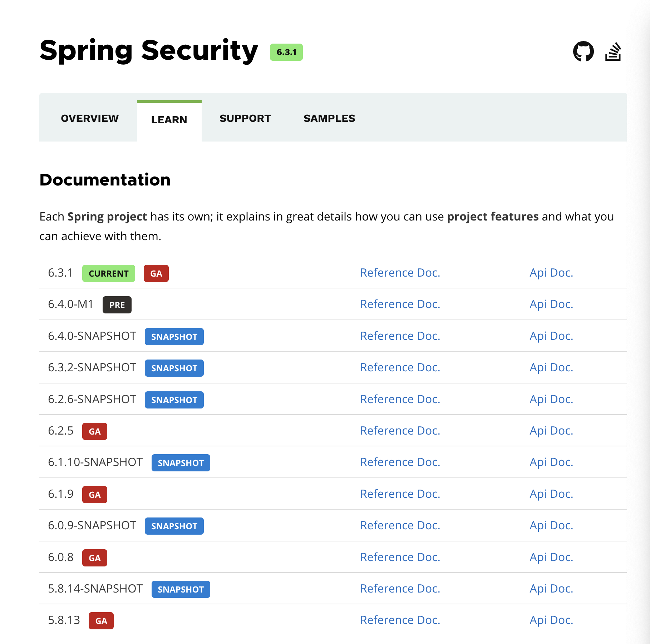Screen dimensions: 650x644
Task: Open Api Doc. for 6.4.0-M1
Action: [551, 304]
